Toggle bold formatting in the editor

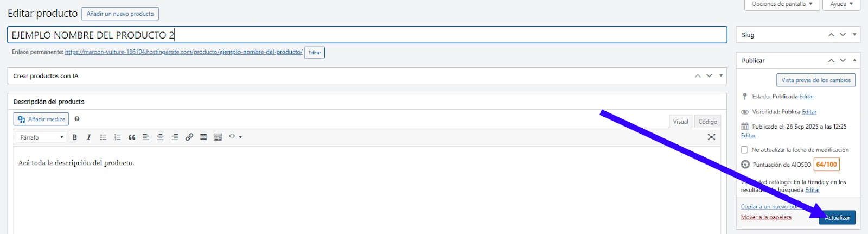pos(75,137)
